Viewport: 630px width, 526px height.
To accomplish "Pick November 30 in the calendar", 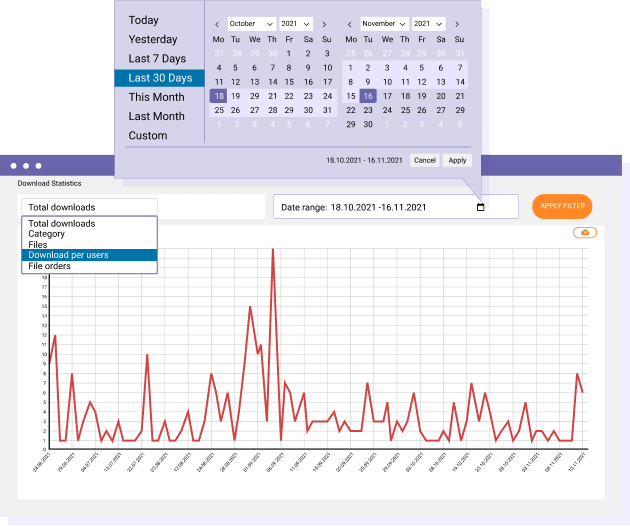I will click(x=368, y=125).
